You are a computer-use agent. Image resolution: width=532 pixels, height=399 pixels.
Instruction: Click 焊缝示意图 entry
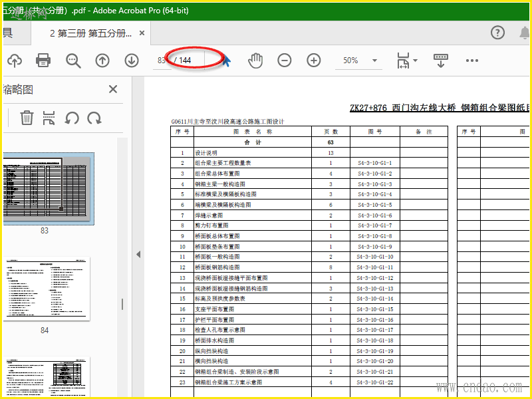pos(209,215)
